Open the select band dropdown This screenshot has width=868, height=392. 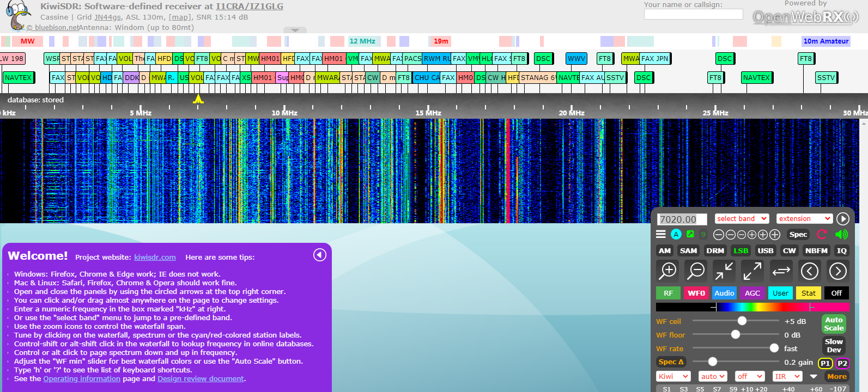[742, 219]
